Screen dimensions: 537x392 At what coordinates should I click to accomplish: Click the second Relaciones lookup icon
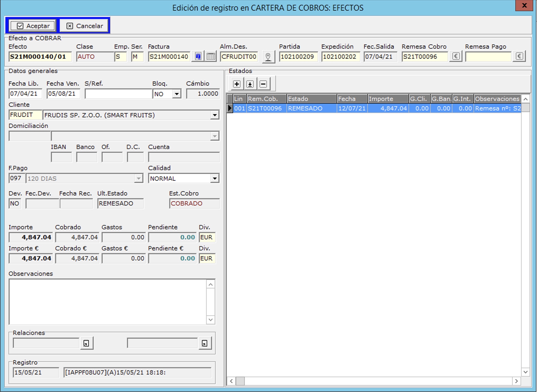point(205,343)
